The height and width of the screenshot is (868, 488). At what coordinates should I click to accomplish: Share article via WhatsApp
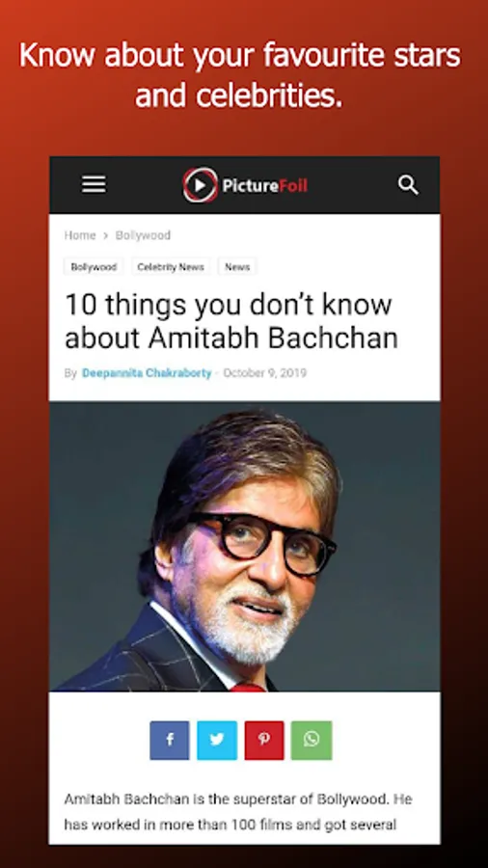tap(312, 740)
